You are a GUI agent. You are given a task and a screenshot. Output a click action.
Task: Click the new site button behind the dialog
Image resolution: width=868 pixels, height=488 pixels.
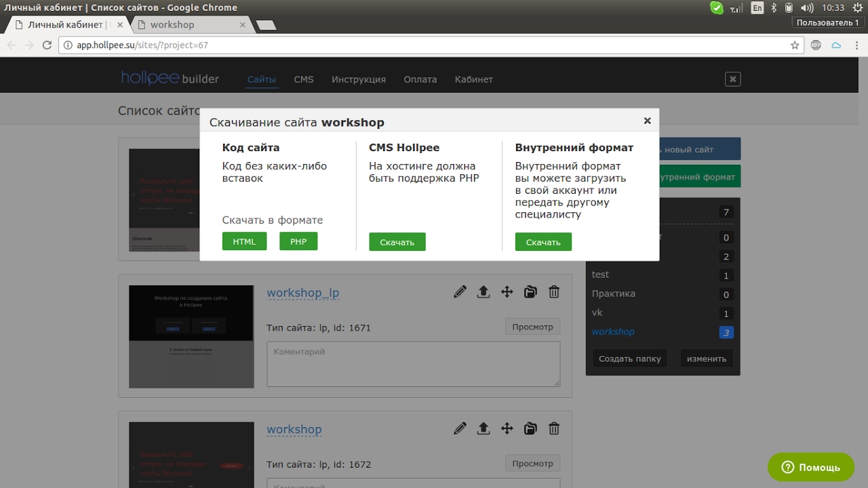point(700,149)
